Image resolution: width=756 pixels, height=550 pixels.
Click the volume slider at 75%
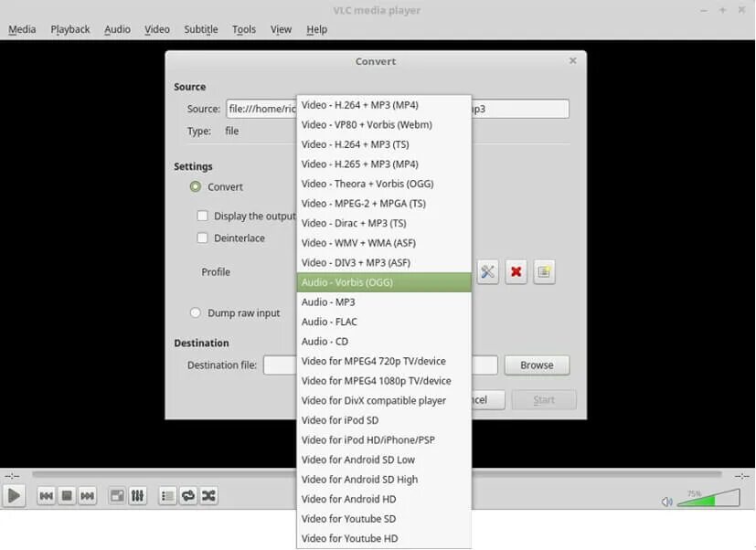[708, 498]
